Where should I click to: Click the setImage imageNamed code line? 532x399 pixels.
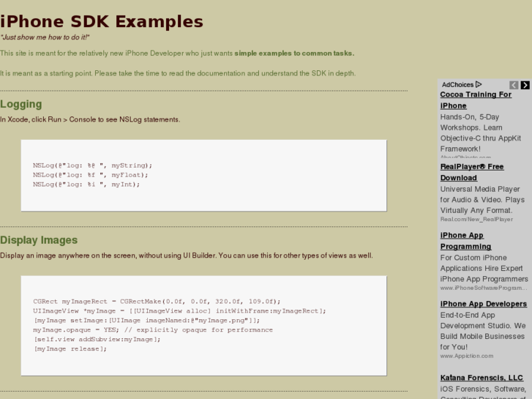pos(146,321)
